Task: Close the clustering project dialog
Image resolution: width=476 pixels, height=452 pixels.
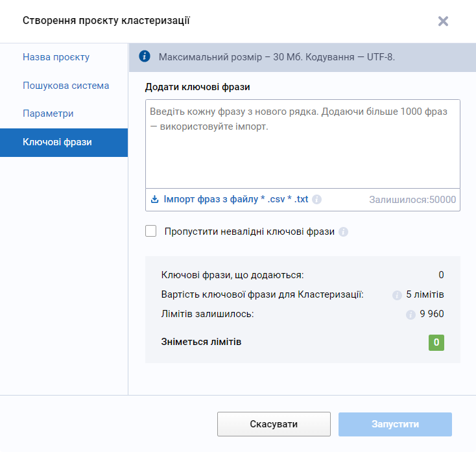Action: [x=443, y=21]
